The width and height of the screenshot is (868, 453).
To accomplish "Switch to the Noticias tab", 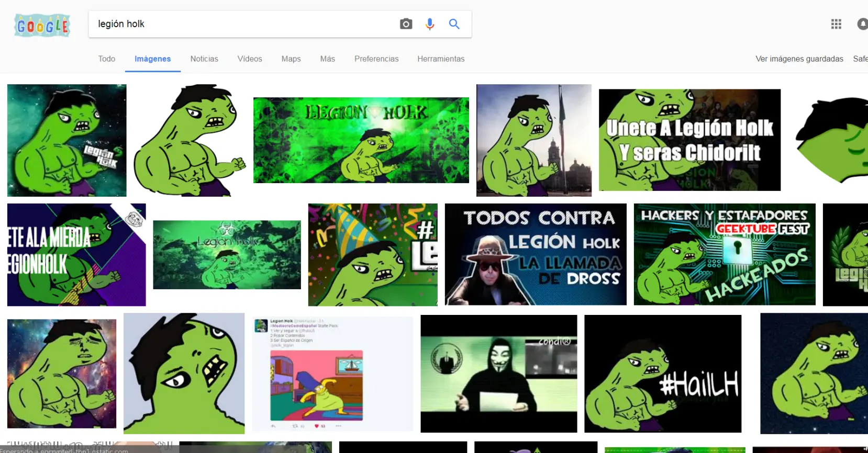I will point(204,59).
